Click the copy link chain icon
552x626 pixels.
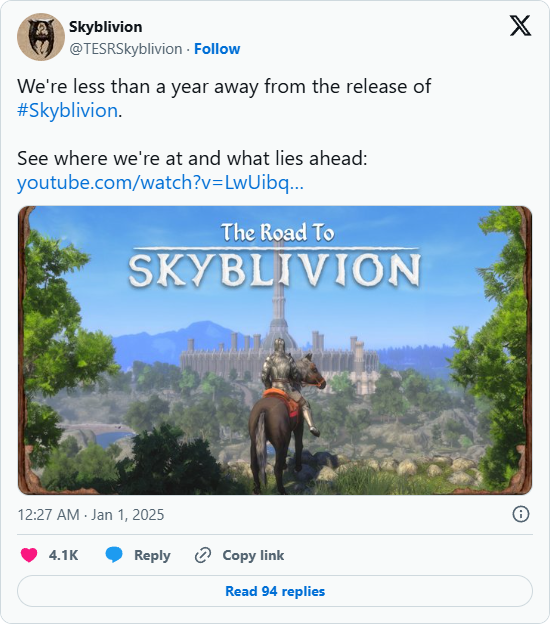point(203,556)
